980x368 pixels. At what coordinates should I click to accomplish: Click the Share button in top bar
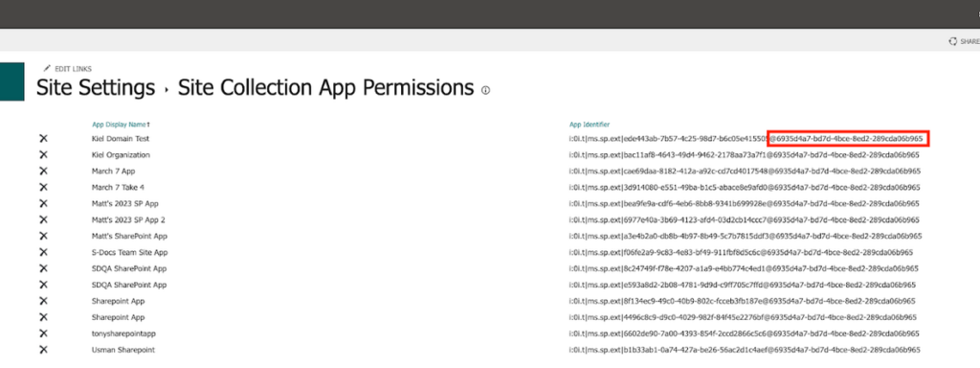coord(965,41)
